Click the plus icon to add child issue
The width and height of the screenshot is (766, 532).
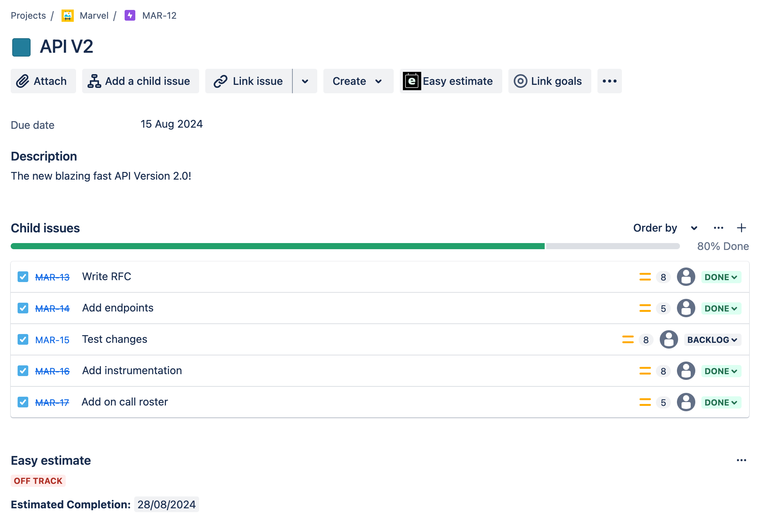click(x=742, y=228)
